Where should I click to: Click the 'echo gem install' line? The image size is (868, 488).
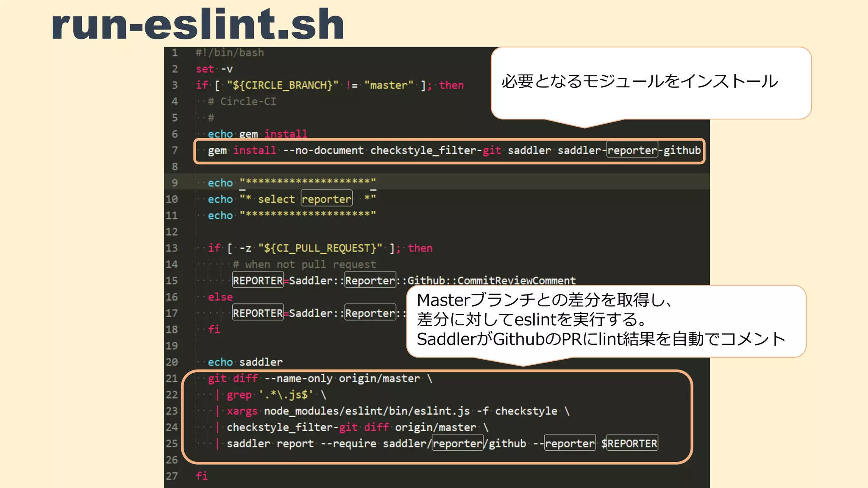click(x=257, y=134)
